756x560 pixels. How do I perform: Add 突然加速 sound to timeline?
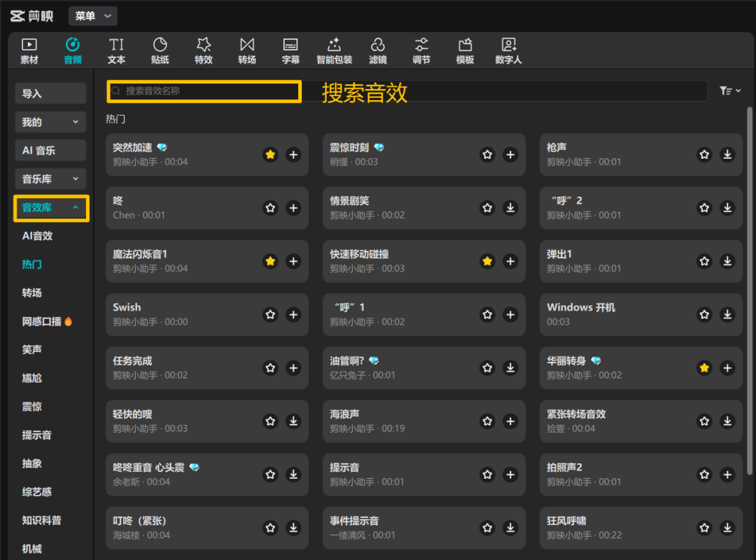point(293,155)
